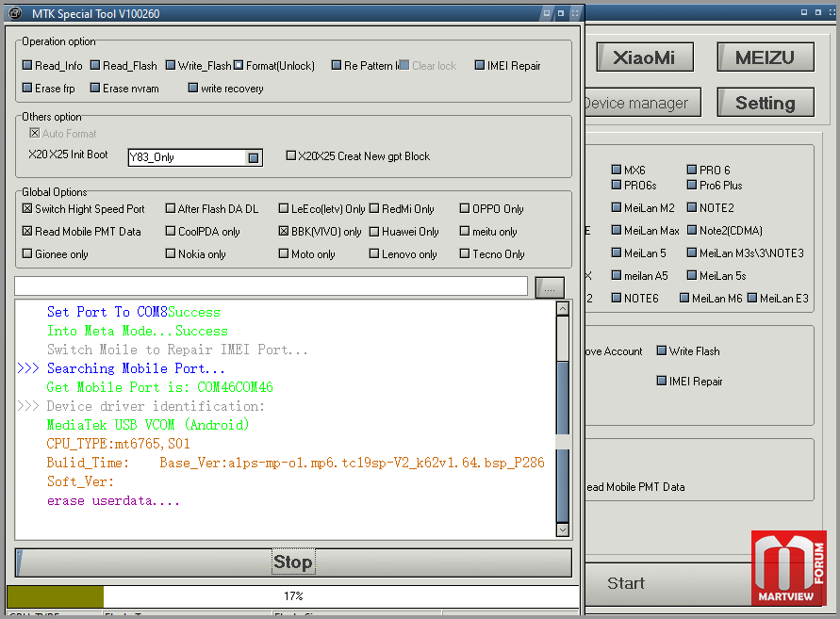Click the 17% progress bar
This screenshot has height=619, width=840.
293,596
